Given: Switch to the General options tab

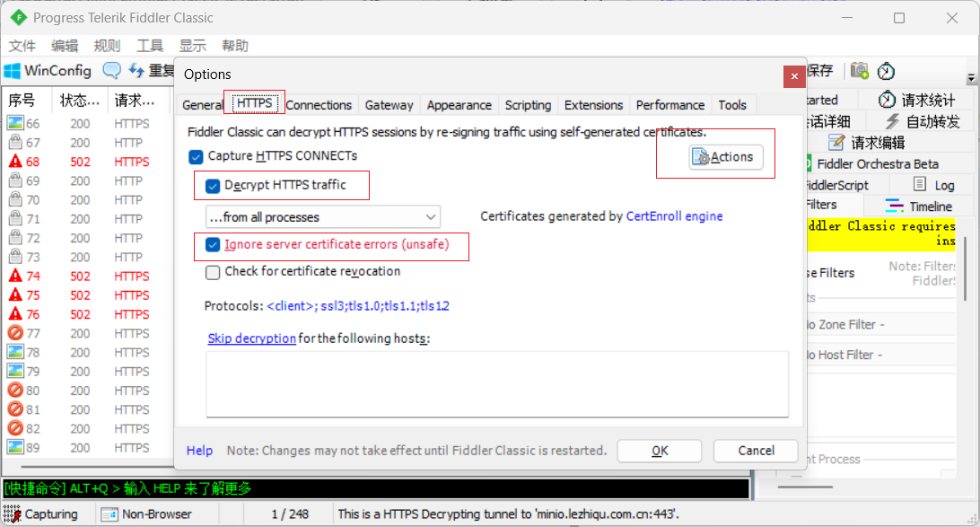Looking at the screenshot, I should (x=203, y=105).
